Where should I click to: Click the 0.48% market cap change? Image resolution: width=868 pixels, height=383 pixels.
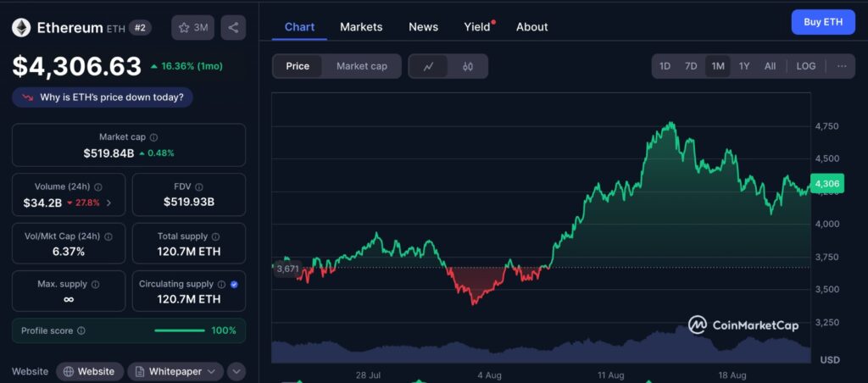tap(156, 153)
